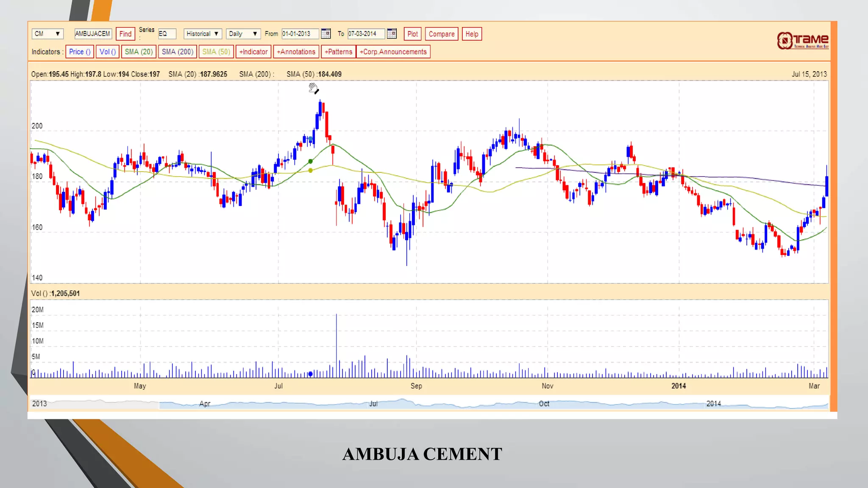Viewport: 868px width, 488px height.
Task: Click the '2014' x-axis label
Action: coord(679,386)
